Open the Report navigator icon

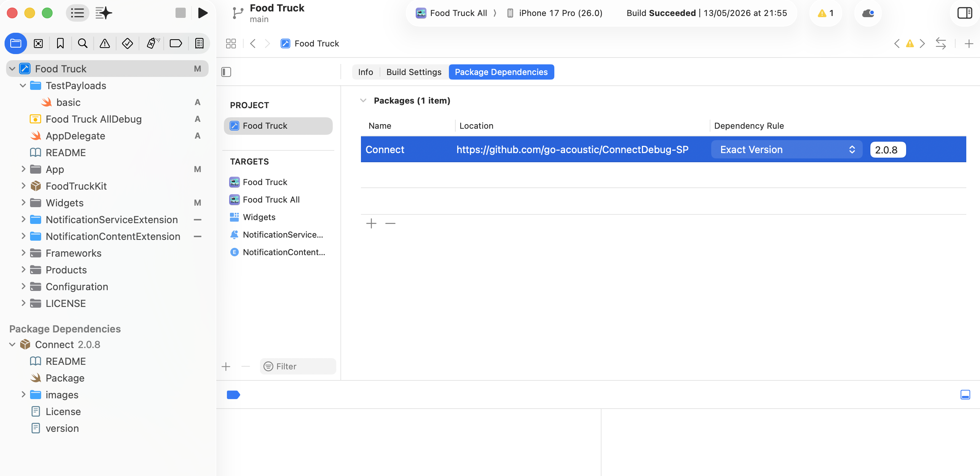199,43
